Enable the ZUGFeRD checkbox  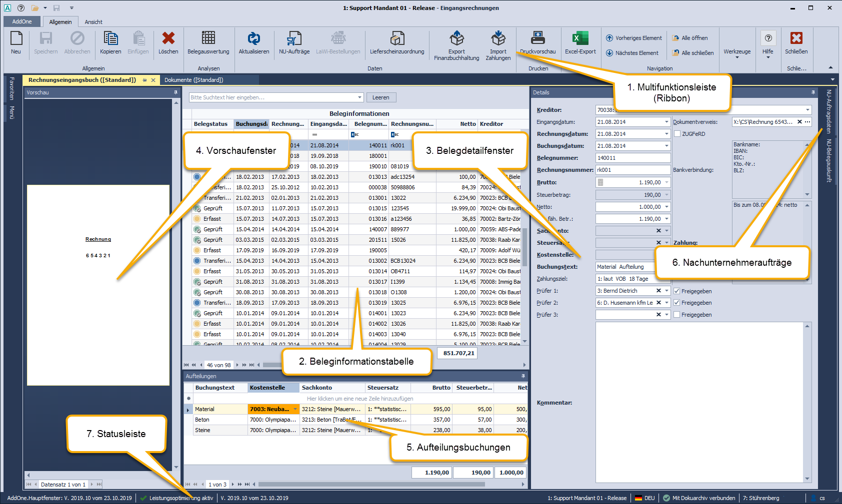[677, 134]
